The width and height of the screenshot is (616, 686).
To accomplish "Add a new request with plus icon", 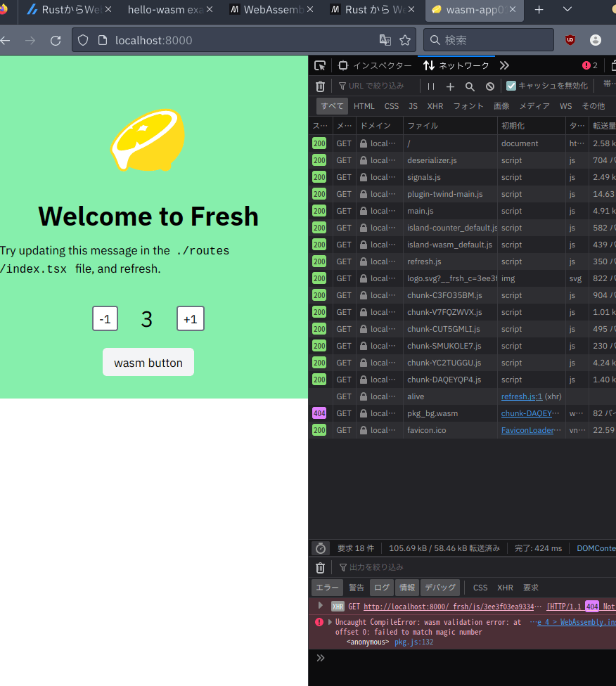I will pyautogui.click(x=450, y=86).
